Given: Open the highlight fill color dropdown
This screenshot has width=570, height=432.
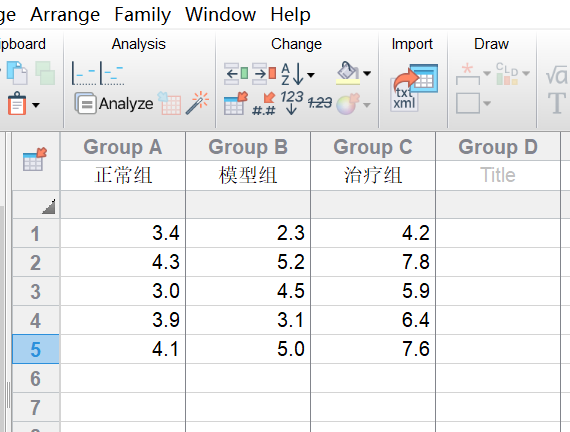Looking at the screenshot, I should point(367,74).
